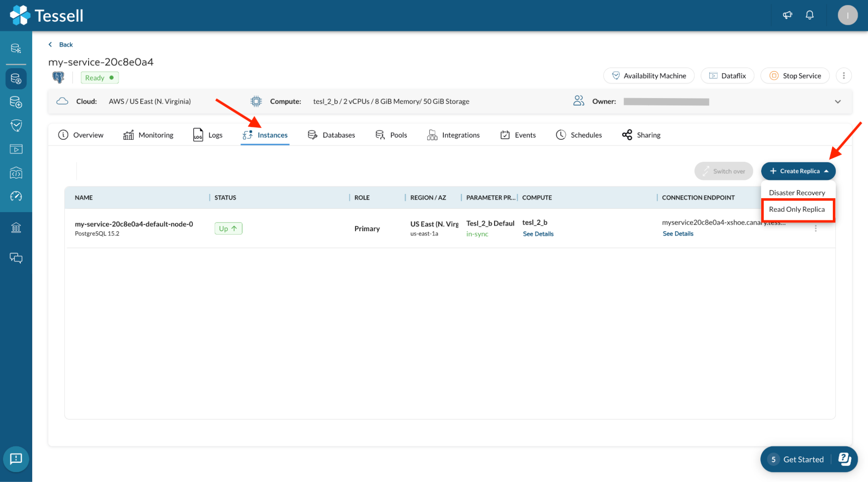Select the Instances tab
The image size is (868, 482).
(x=265, y=135)
